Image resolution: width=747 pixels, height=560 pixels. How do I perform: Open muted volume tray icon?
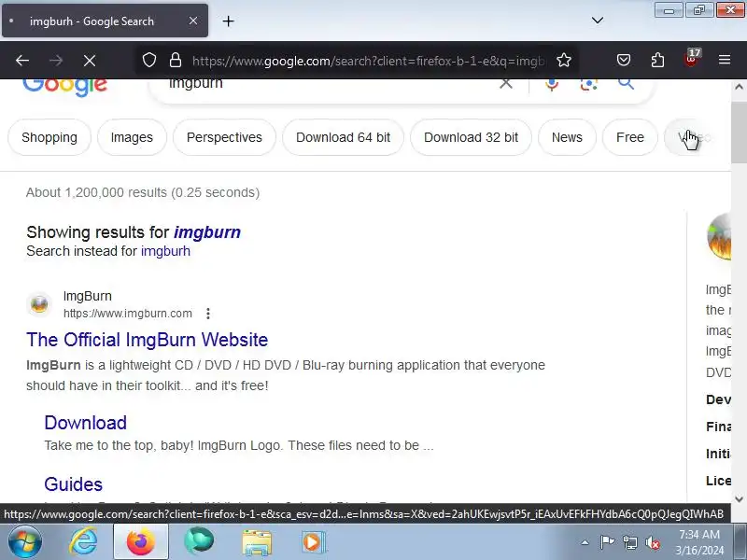[x=653, y=542]
